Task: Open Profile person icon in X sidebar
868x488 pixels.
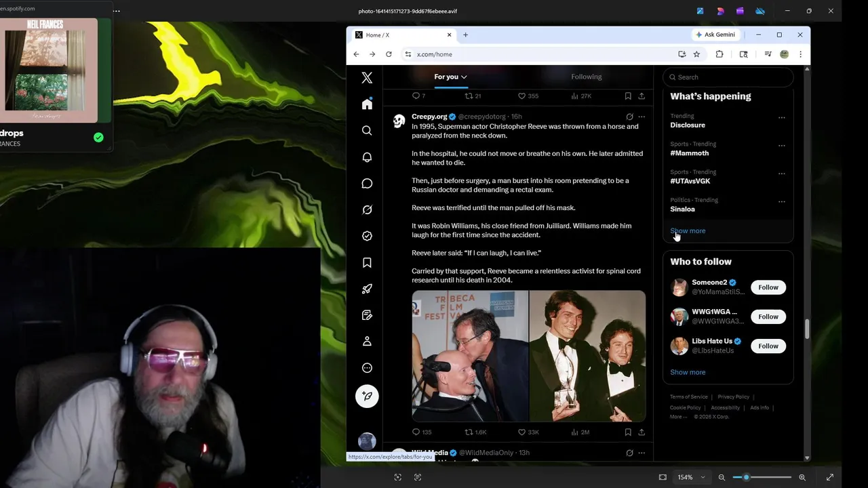Action: pos(367,341)
